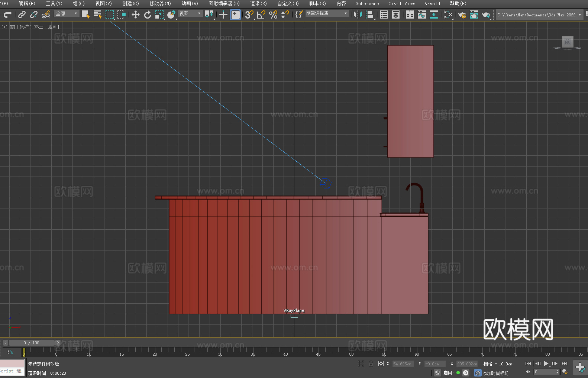Viewport: 588px width, 378px height.
Task: Open the Rendered Frame Window icon
Action: 474,14
